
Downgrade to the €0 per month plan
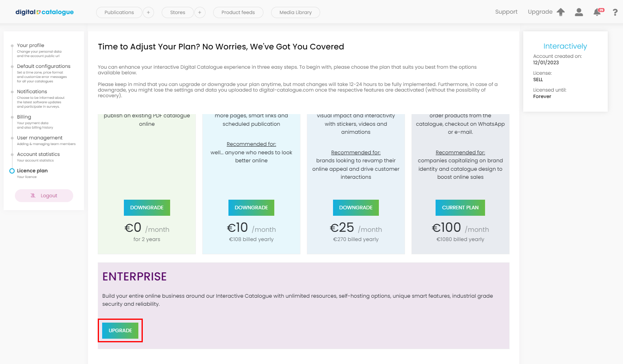(147, 208)
